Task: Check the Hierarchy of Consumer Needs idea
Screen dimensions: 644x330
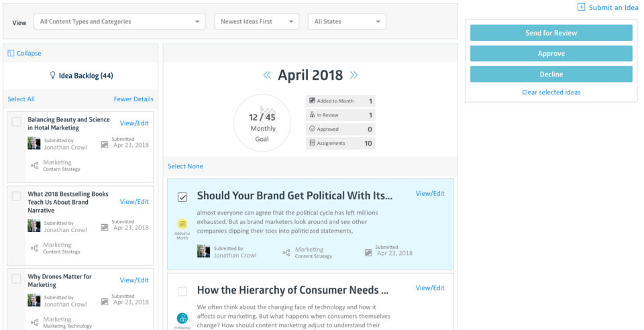Action: (182, 291)
